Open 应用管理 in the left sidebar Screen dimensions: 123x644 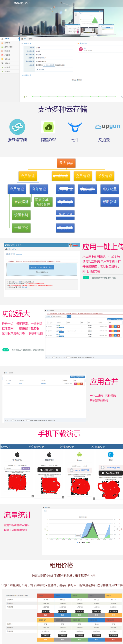(x=10, y=43)
